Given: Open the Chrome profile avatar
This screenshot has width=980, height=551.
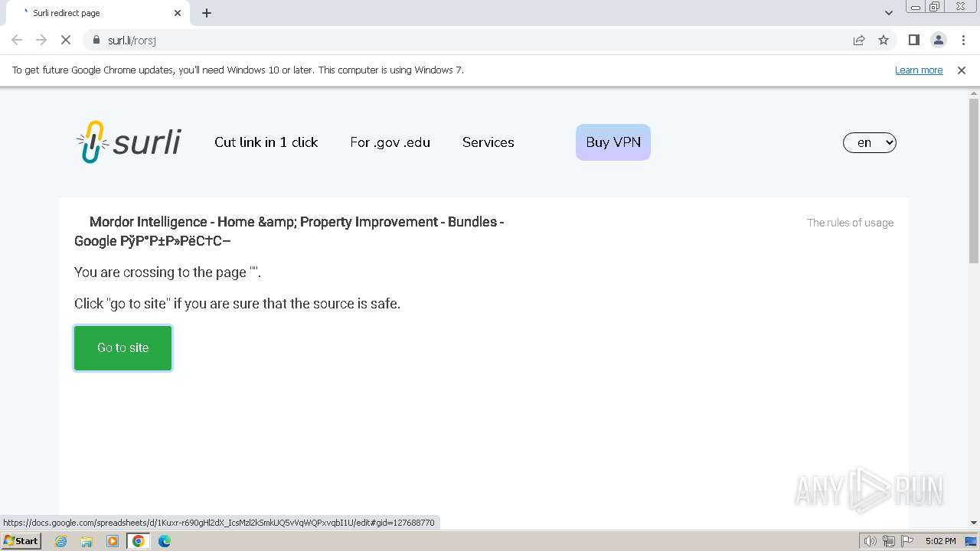Looking at the screenshot, I should (938, 41).
